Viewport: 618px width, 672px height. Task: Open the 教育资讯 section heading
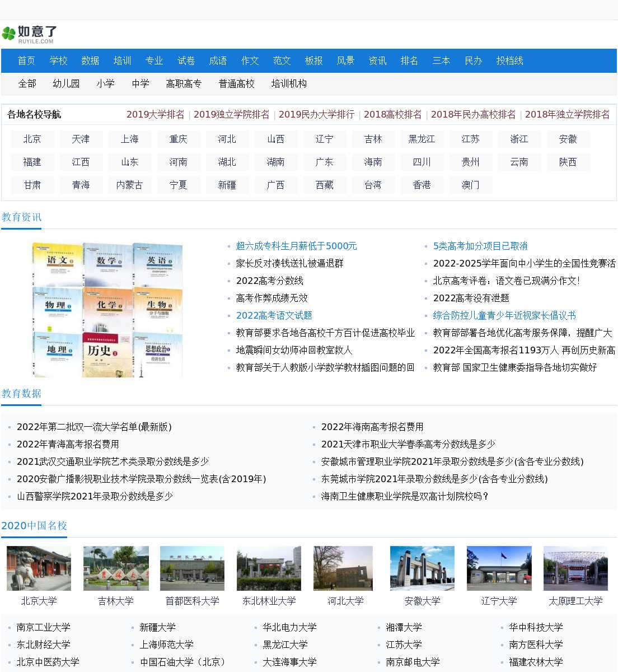21,217
